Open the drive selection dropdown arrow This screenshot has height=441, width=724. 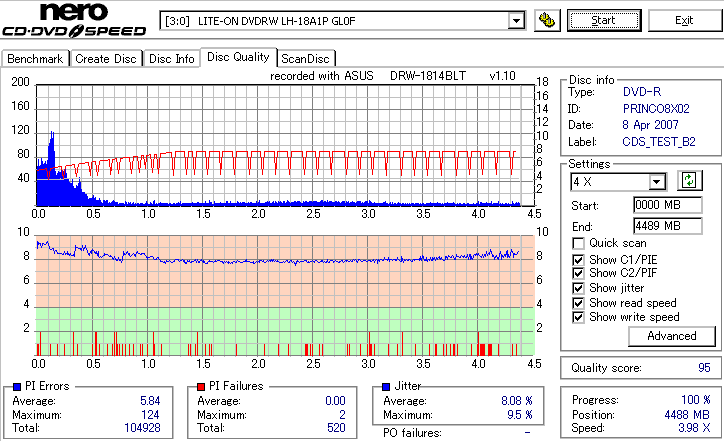tap(516, 21)
